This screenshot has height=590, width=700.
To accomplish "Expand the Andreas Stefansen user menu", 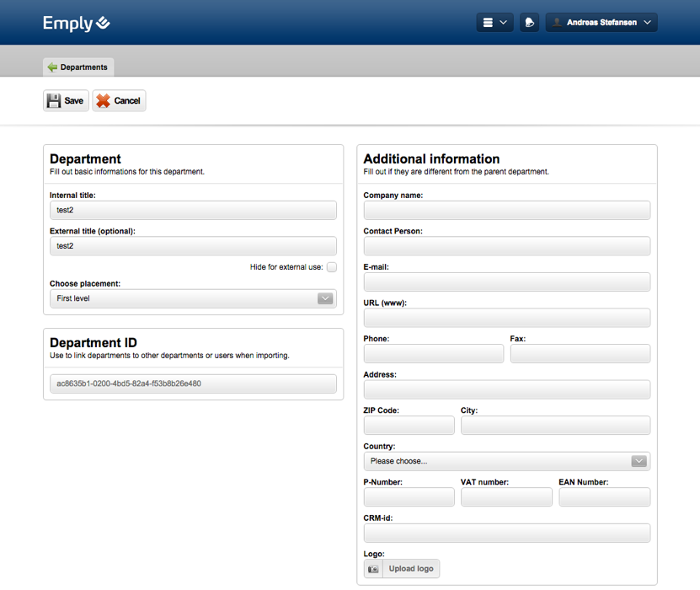I will pos(601,22).
